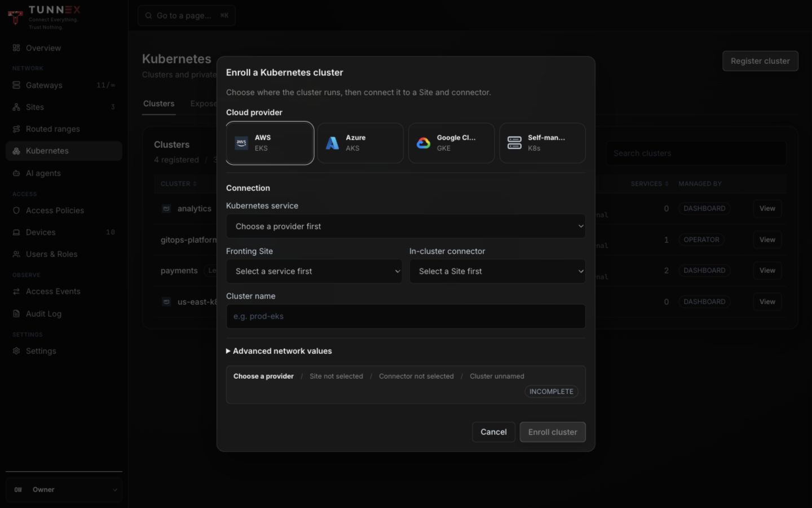This screenshot has width=812, height=508.
Task: Click the MANAGED BY column header
Action: pos(700,184)
